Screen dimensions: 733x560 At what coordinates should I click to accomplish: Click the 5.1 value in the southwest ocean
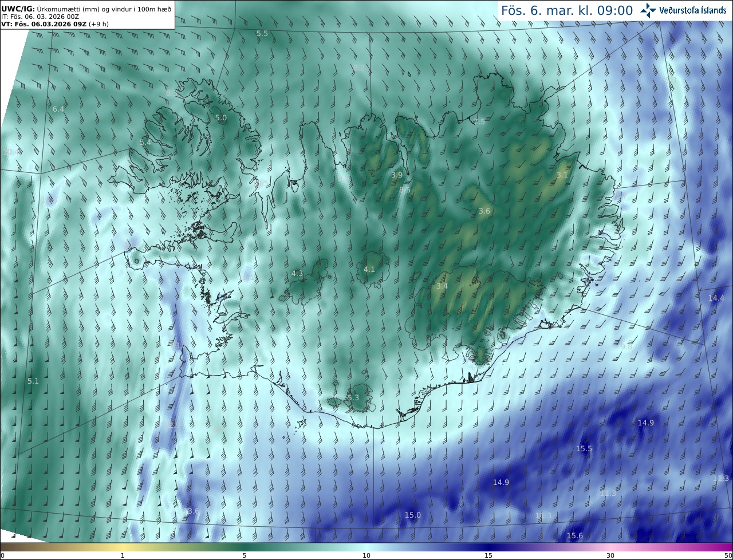click(33, 381)
